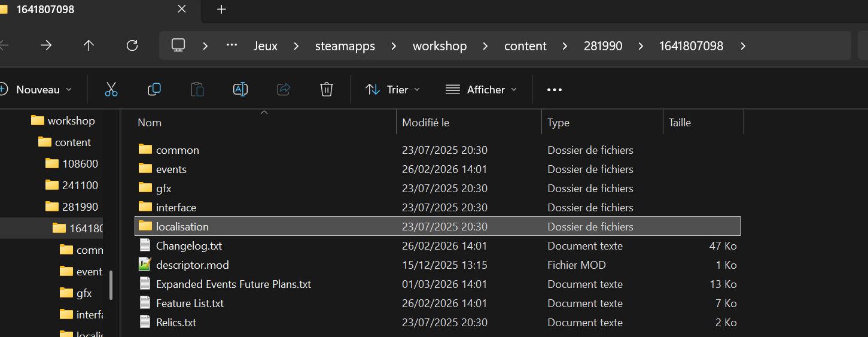
Task: Click chevron after content in address bar
Action: pyautogui.click(x=565, y=46)
